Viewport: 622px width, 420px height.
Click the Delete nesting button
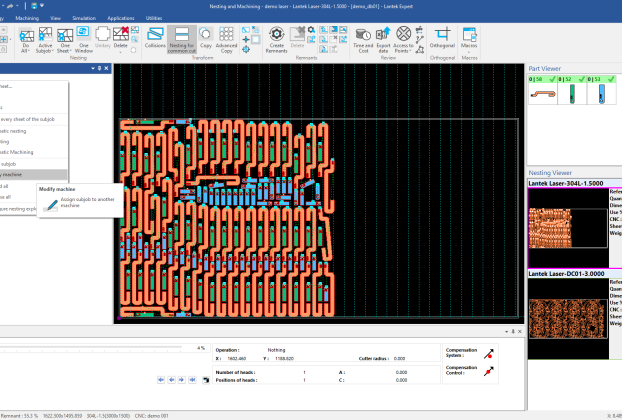click(120, 37)
